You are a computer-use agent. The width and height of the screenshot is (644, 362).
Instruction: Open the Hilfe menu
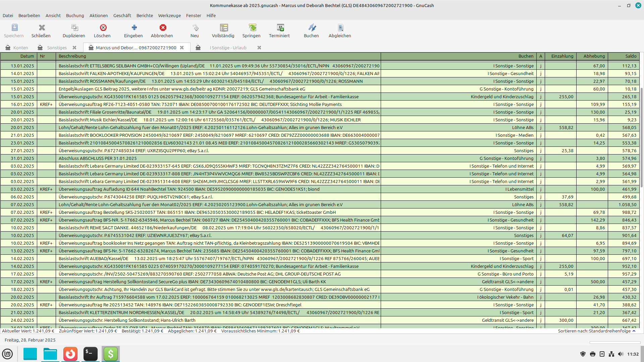tap(211, 15)
